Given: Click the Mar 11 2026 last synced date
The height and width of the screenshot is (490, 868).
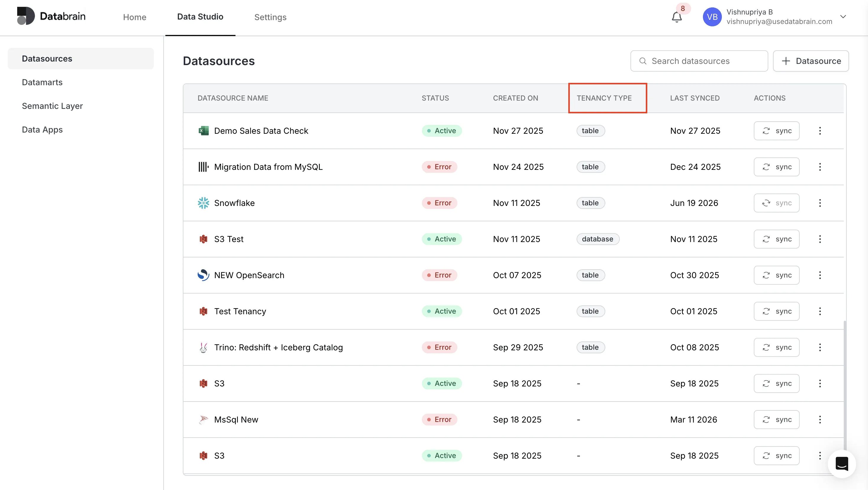Looking at the screenshot, I should (693, 419).
